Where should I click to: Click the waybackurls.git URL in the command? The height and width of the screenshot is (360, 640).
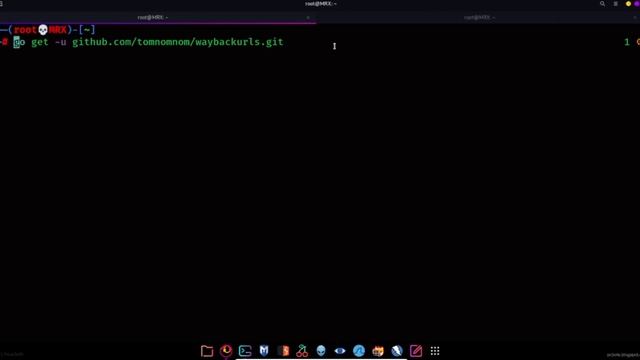(x=178, y=42)
